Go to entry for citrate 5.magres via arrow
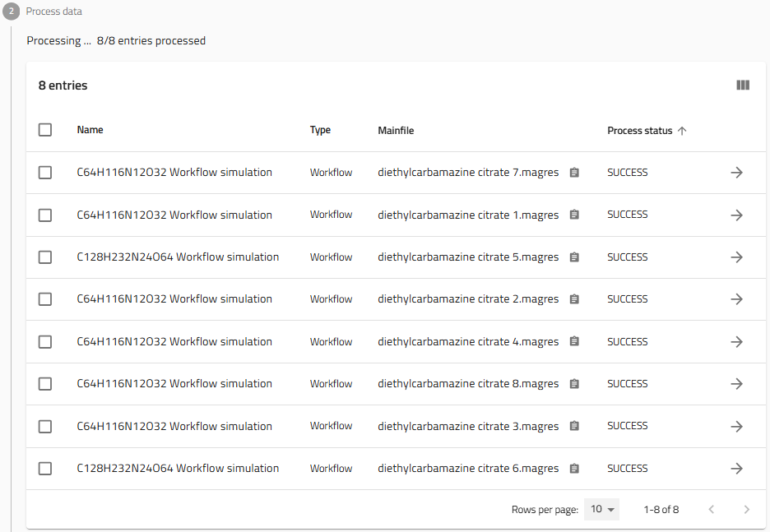This screenshot has height=532, width=770. click(x=736, y=257)
